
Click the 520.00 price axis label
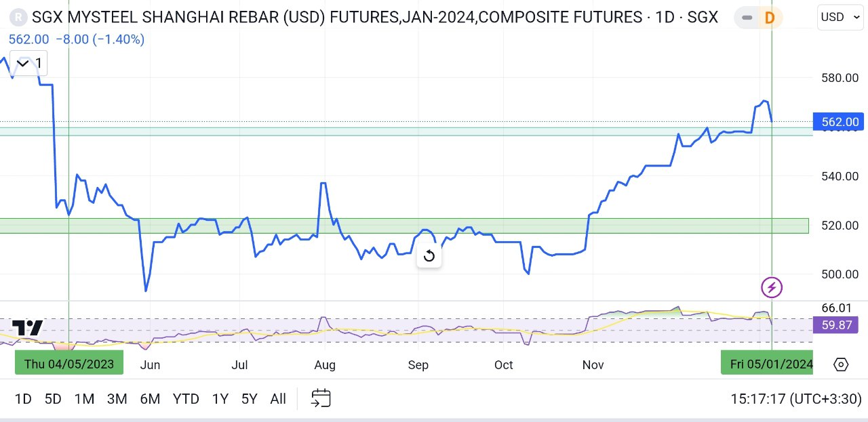[x=840, y=225]
